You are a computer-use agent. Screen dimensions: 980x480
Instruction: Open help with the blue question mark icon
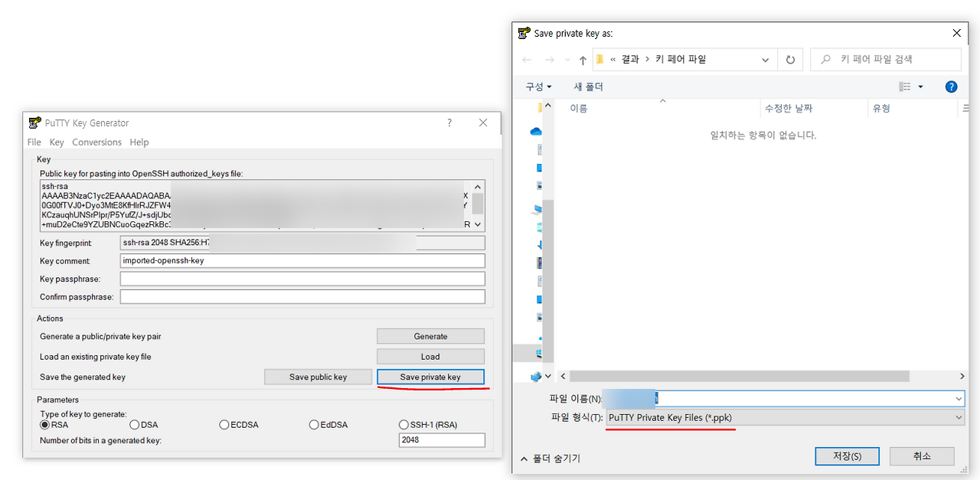click(951, 87)
